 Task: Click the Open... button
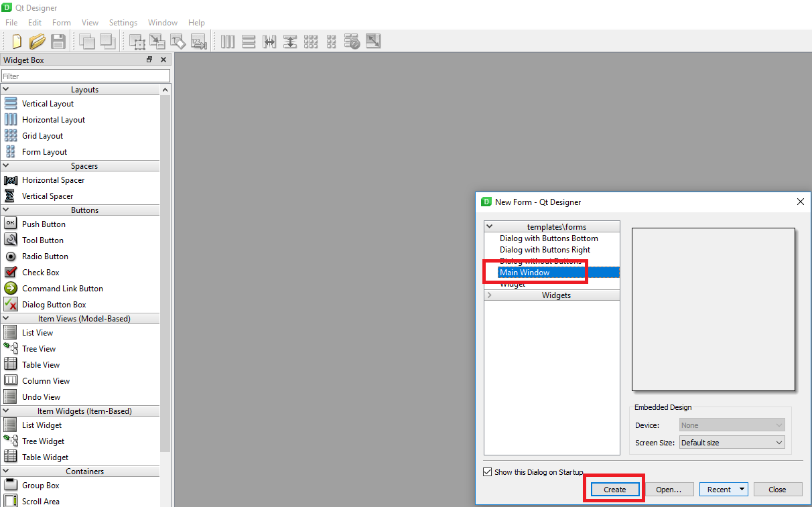pos(668,490)
